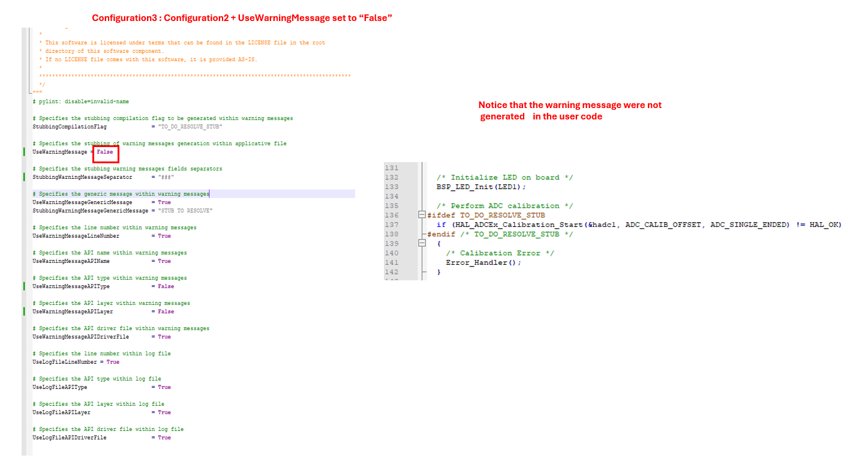
Task: Click line number 133 in the gutter
Action: pyautogui.click(x=391, y=187)
